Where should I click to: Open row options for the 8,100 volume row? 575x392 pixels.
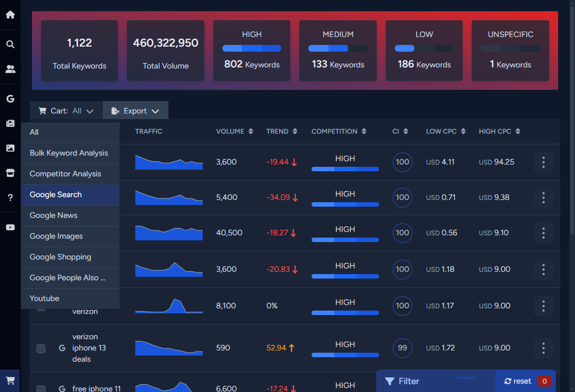(543, 306)
